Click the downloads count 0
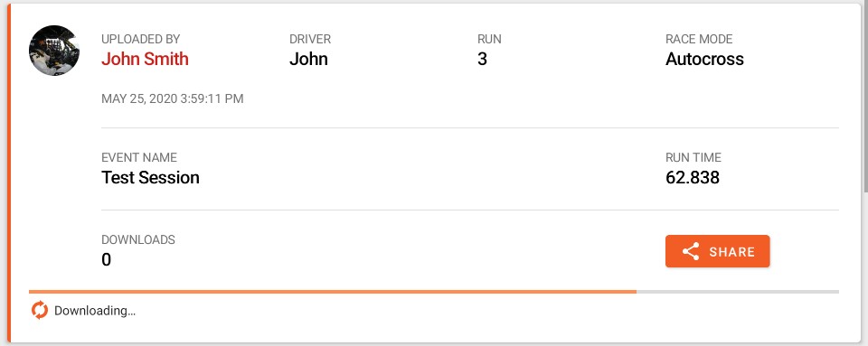The height and width of the screenshot is (346, 868). pos(107,260)
